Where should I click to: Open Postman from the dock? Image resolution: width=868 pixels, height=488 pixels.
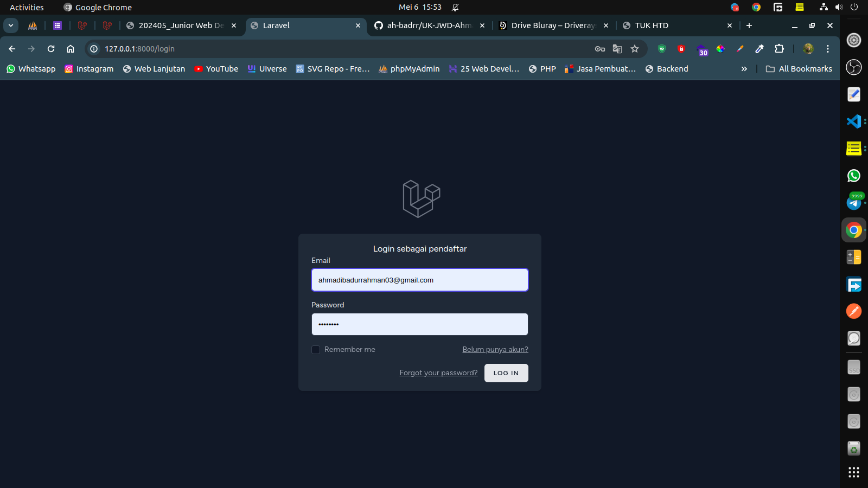[854, 311]
